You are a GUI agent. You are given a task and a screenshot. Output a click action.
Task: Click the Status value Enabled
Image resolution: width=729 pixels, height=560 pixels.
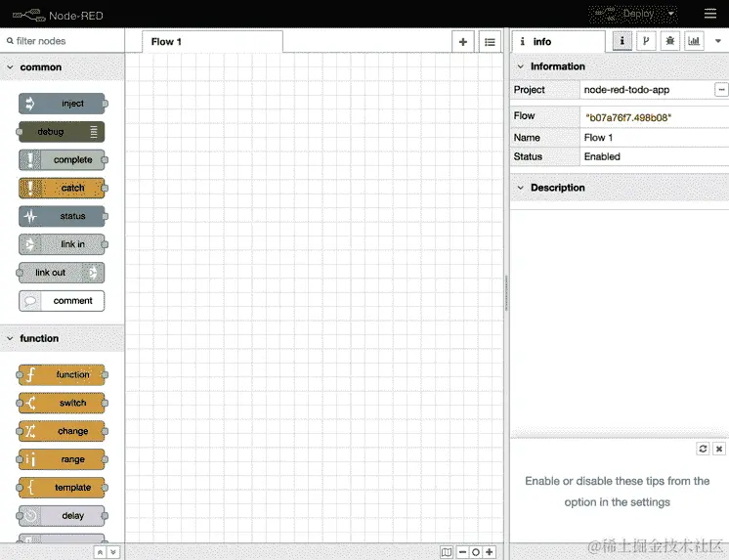click(602, 156)
